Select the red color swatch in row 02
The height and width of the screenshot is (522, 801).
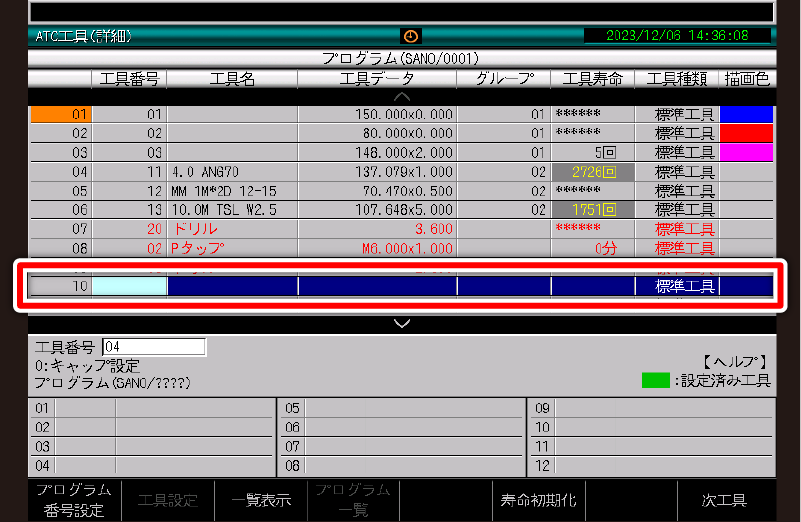746,133
